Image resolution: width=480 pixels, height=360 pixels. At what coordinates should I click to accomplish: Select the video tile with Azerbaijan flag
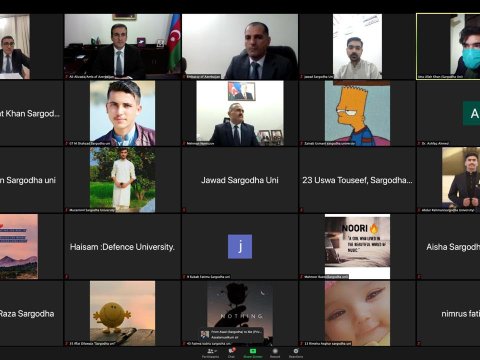point(122,46)
